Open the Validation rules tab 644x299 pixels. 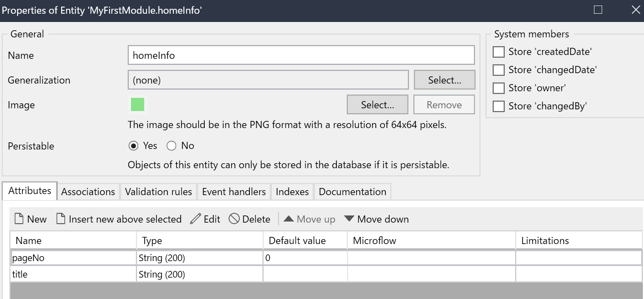(158, 192)
